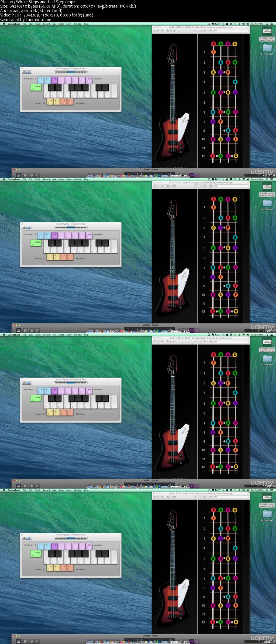Viewport: 276px width, 644px height.
Task: In the 9:40 PM frame, open the Window menu
Action: point(78,490)
